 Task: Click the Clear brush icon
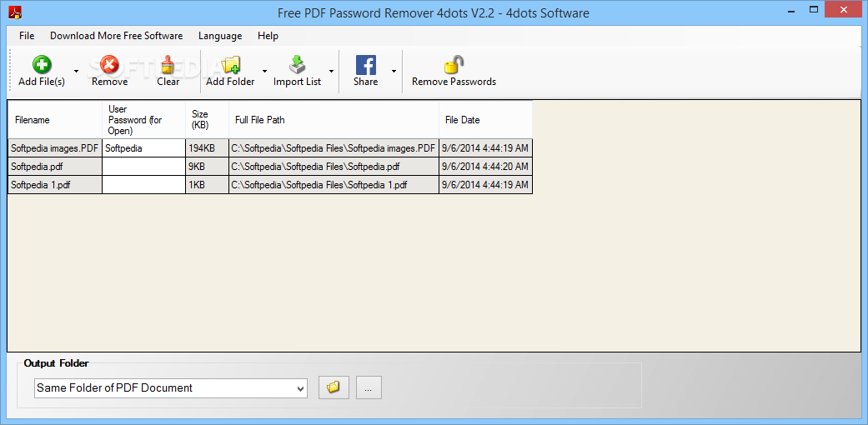(x=168, y=65)
